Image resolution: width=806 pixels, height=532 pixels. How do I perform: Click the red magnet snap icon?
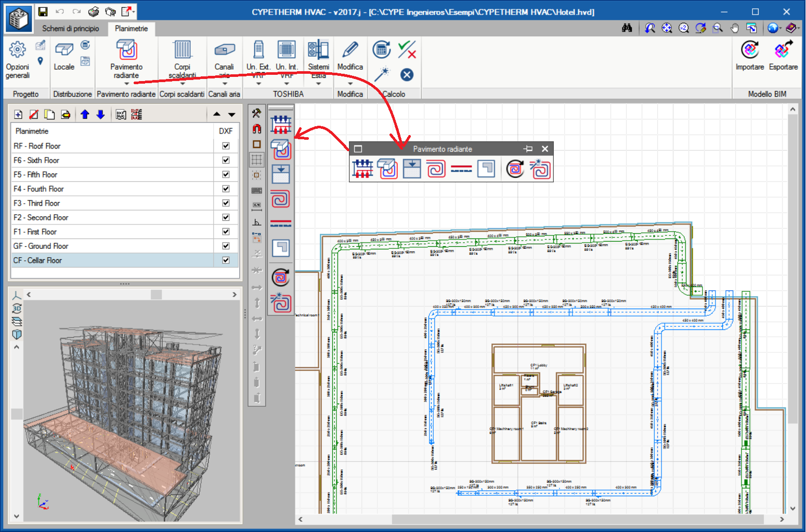(256, 128)
